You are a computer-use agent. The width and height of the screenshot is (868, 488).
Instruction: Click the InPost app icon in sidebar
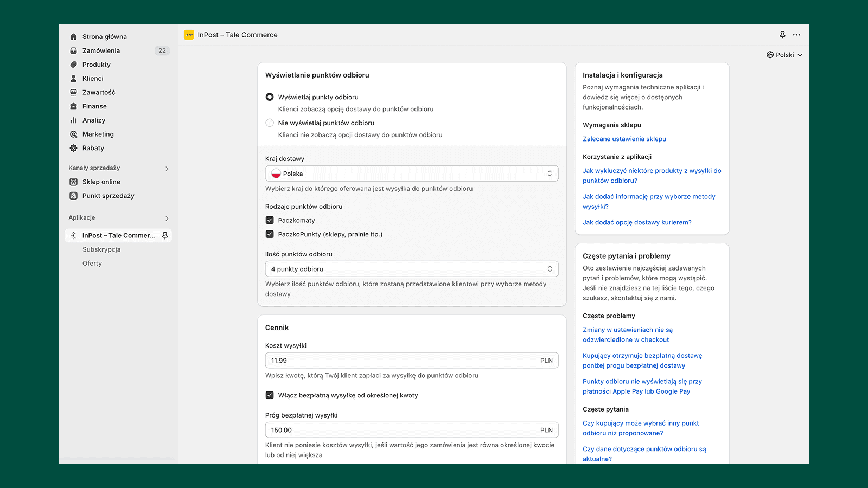(74, 235)
